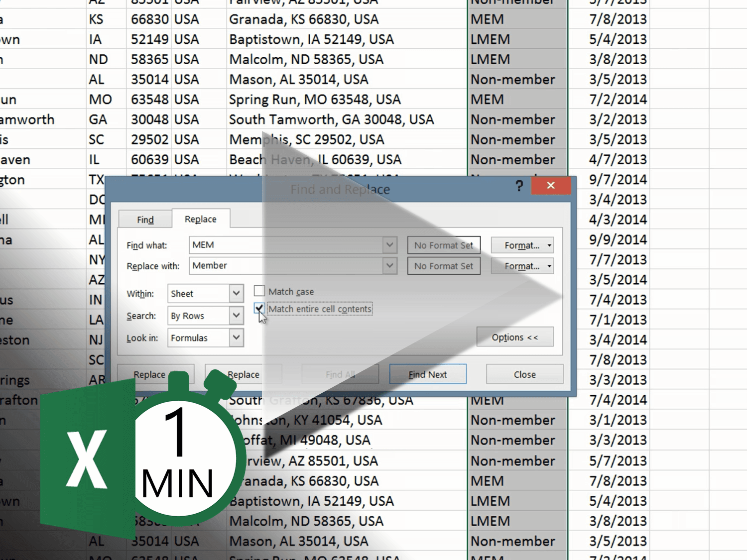Click the help question mark in dialog title bar

[519, 186]
